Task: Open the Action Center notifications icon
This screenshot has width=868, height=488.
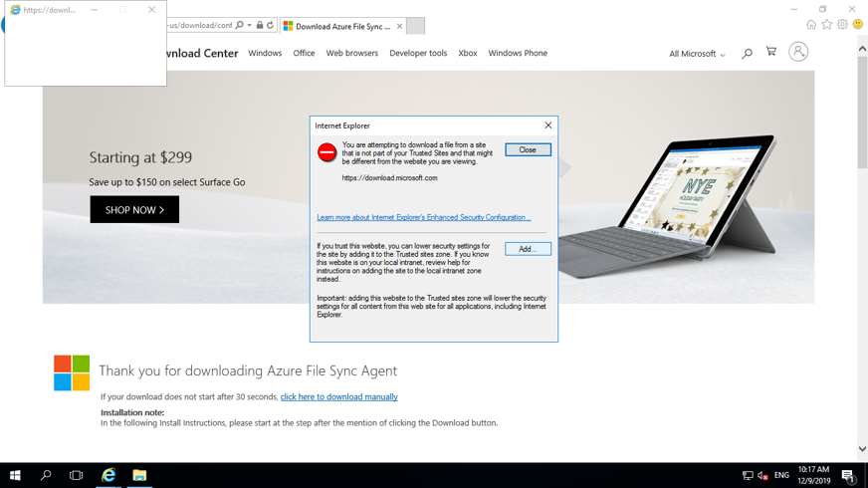Action: click(x=848, y=475)
